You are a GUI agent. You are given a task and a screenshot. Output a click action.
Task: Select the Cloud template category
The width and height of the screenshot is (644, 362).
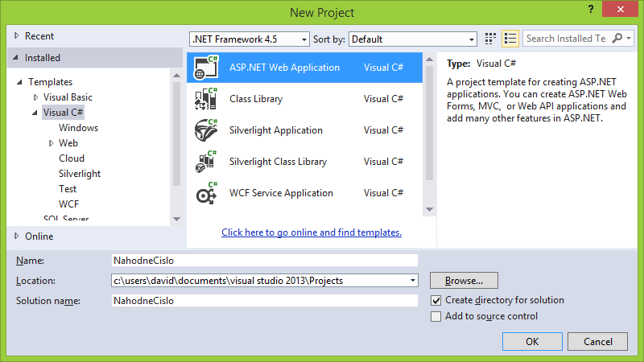click(x=72, y=158)
